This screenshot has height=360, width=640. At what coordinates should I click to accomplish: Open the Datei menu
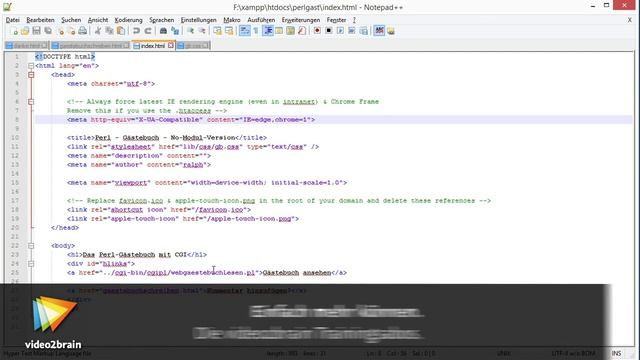coord(13,20)
